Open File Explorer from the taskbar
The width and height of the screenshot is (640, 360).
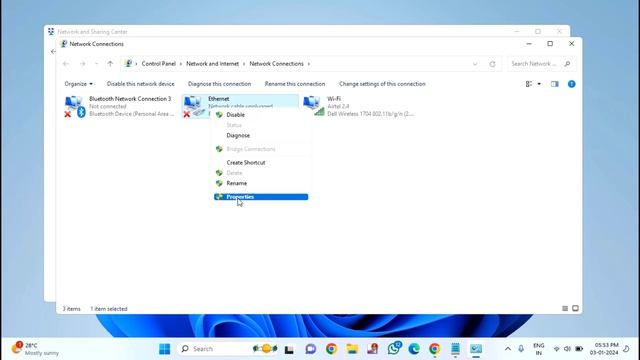point(352,349)
